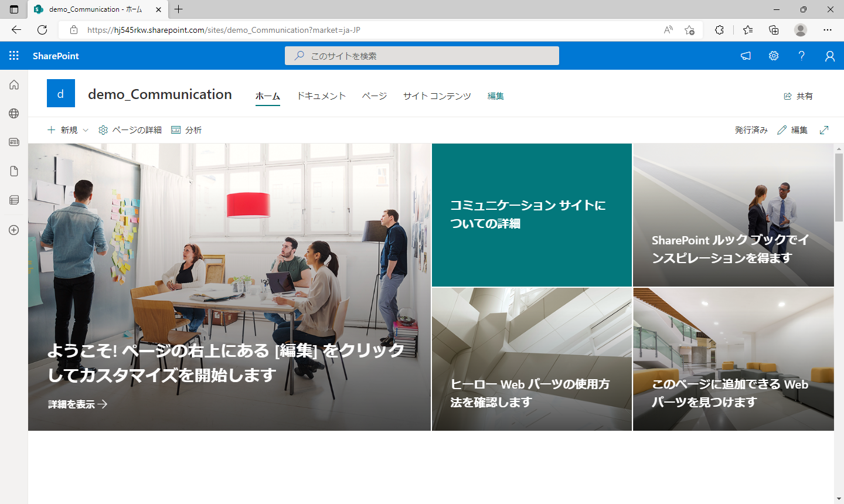Open the SharePoint ルック ブック hero tile
Image resolution: width=844 pixels, height=504 pixels.
pos(733,215)
